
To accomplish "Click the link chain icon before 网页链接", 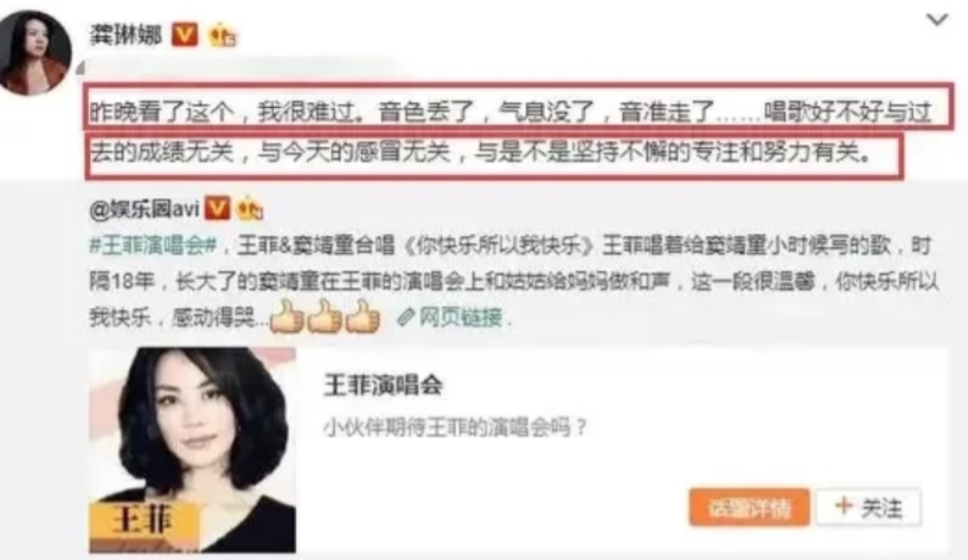I will point(406,317).
